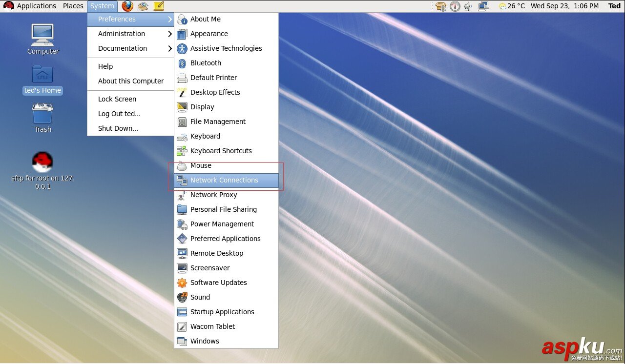
Task: Click the Display monitor icon
Action: click(182, 107)
